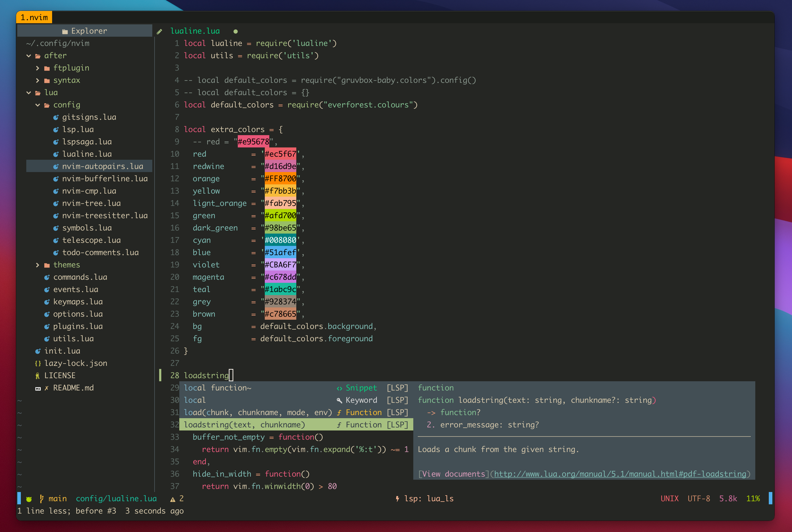792x532 pixels.
Task: Click the git status mark beside README.md
Action: tap(46, 388)
